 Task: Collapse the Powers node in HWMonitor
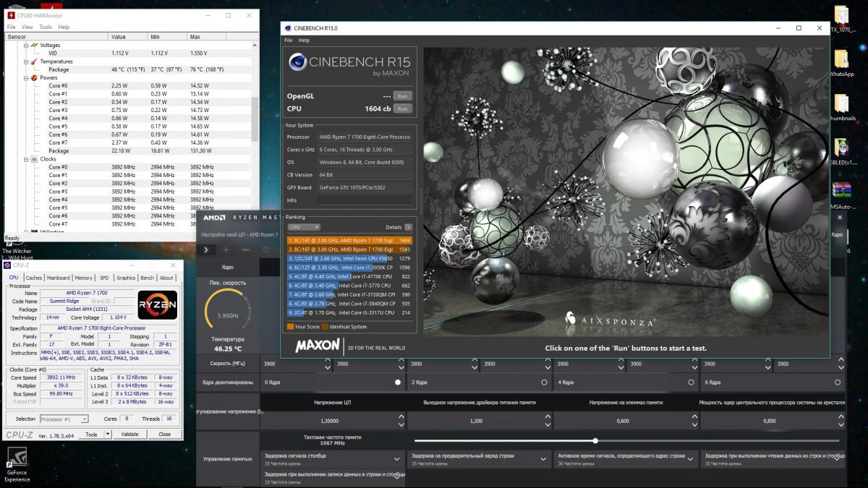pos(26,77)
